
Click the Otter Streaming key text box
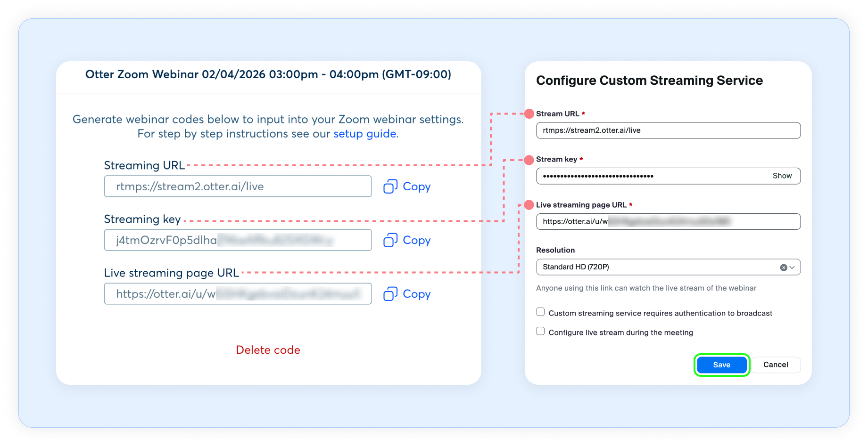coord(237,240)
